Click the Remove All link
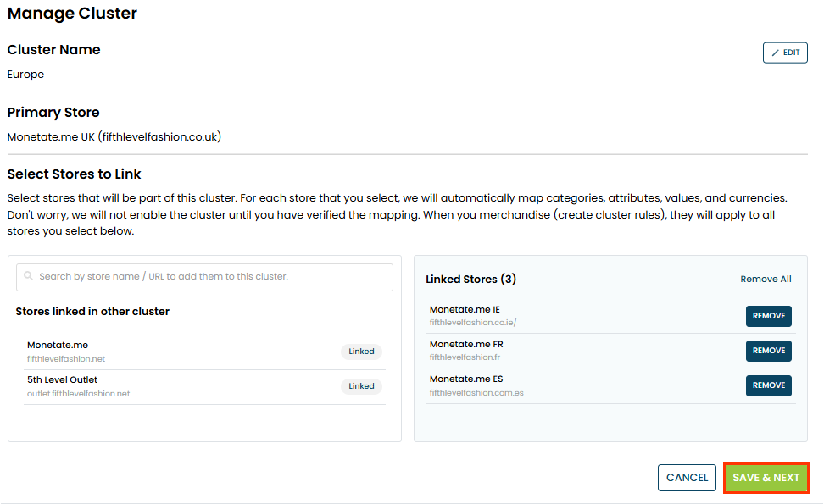824x504 pixels. (766, 280)
